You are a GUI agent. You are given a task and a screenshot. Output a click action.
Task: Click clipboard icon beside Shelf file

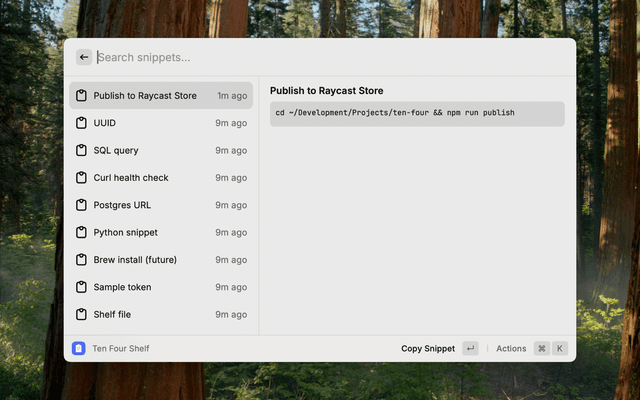pos(81,314)
